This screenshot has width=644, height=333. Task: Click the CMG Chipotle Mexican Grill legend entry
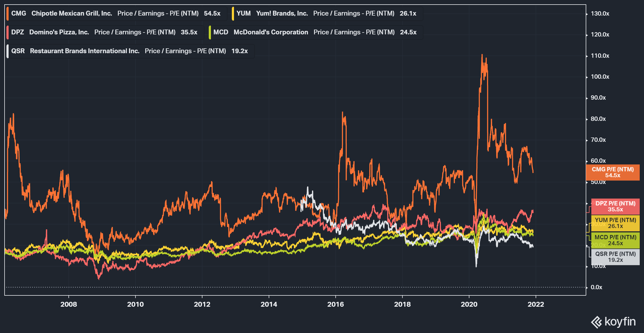117,13
